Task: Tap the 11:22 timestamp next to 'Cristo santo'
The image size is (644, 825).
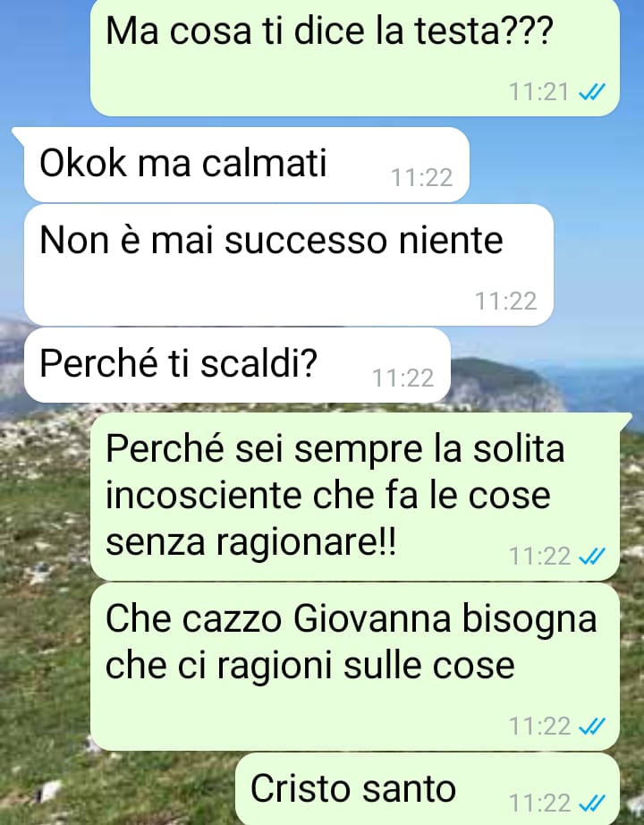Action: 539,804
